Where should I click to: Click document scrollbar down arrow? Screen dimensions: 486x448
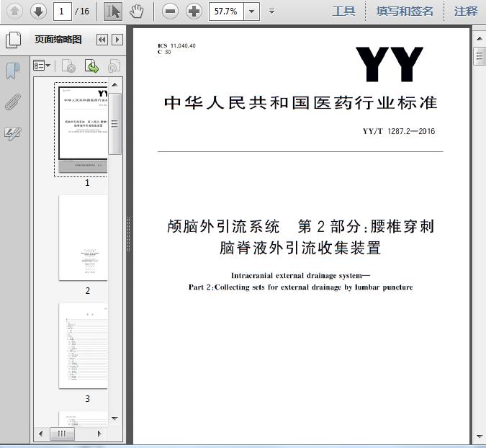(480, 437)
